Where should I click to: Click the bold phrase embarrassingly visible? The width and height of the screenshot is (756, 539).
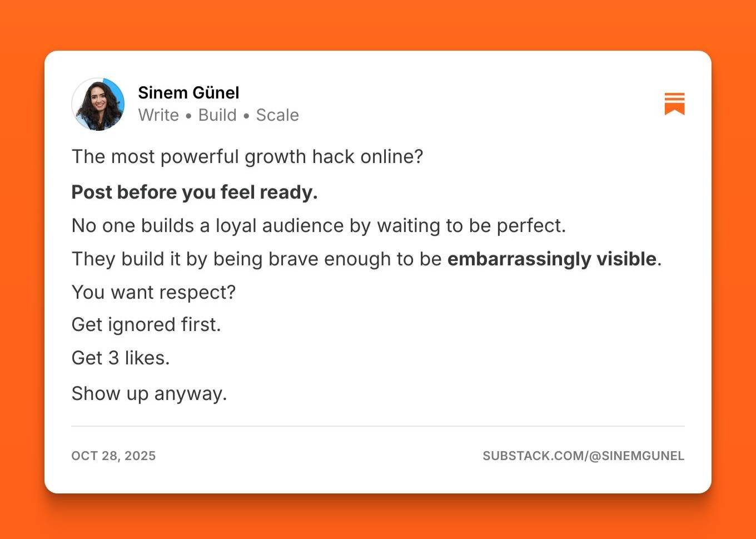click(x=552, y=259)
